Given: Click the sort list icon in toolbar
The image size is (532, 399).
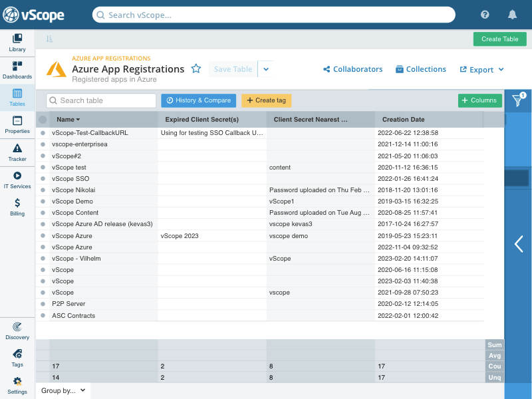Looking at the screenshot, I should tap(49, 39).
